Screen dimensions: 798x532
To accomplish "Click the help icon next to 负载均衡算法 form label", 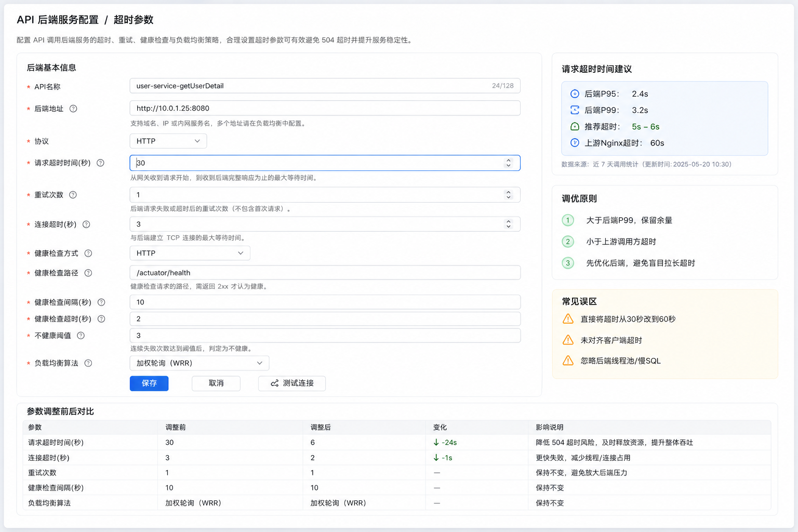I will tap(88, 363).
